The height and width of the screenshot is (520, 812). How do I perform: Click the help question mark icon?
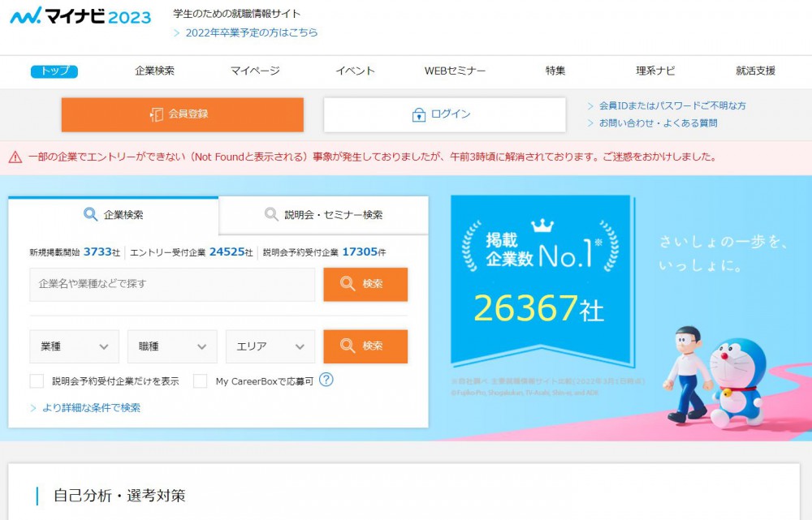pyautogui.click(x=326, y=380)
